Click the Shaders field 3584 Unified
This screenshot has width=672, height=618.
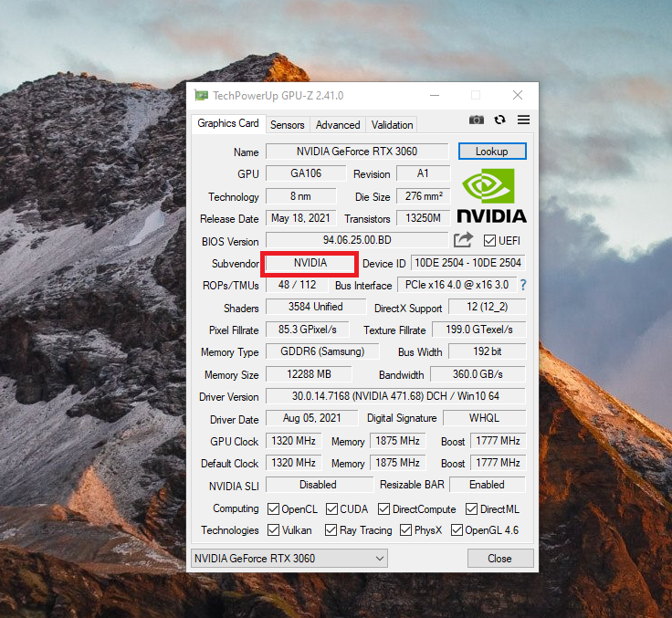tap(316, 307)
